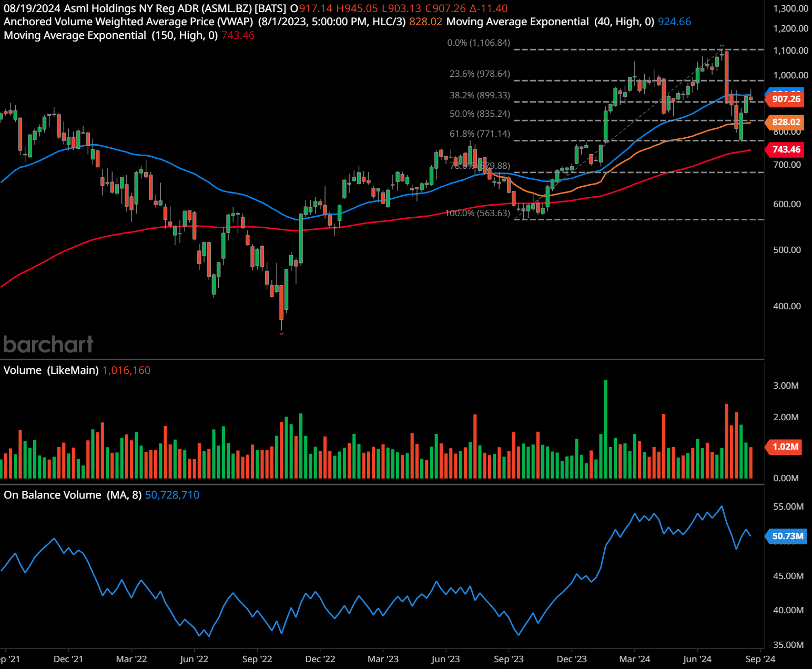Click the 1,000.00 price axis label
This screenshot has height=669, width=812.
coord(790,75)
